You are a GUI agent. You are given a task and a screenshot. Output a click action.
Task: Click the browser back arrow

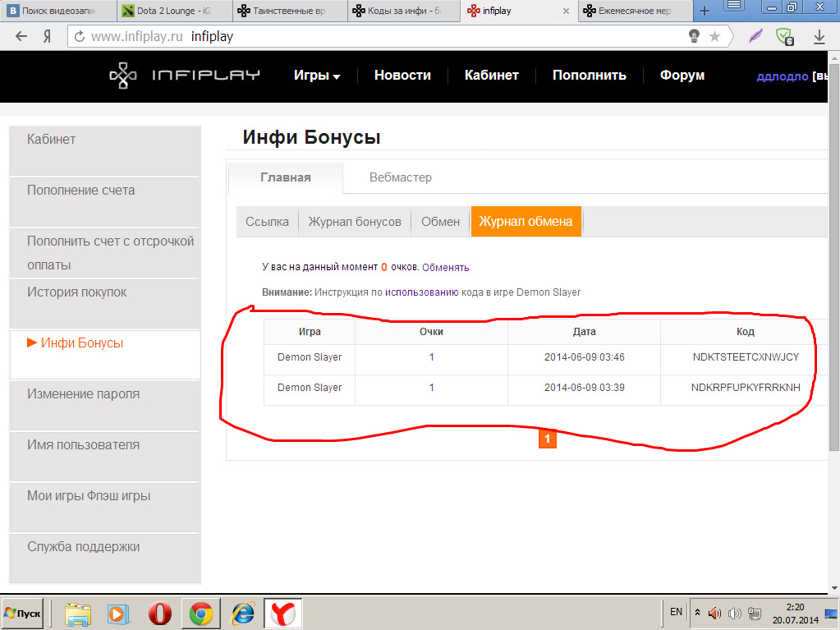(21, 36)
